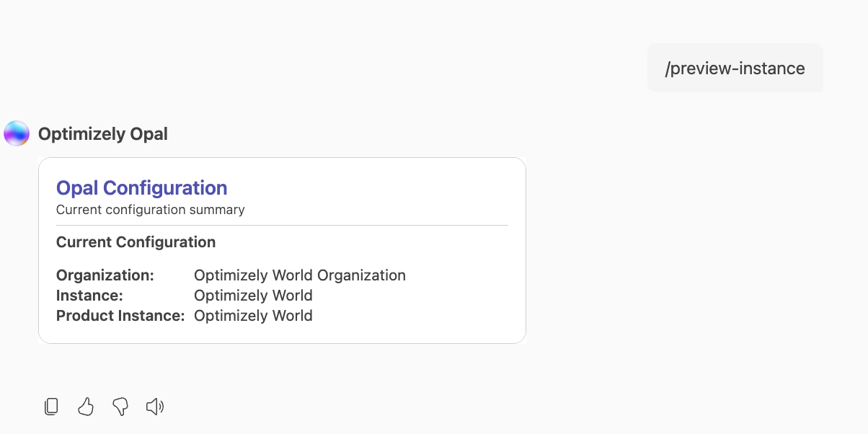
Task: Click the thumbs up feedback icon
Action: click(x=85, y=406)
